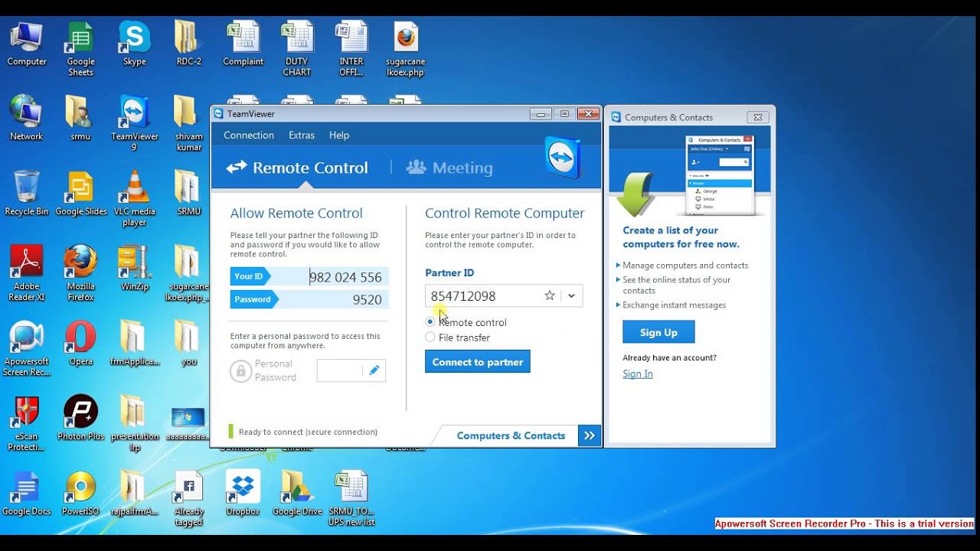Switch to the Meeting tab
Image resolution: width=980 pixels, height=551 pixels.
coord(449,168)
